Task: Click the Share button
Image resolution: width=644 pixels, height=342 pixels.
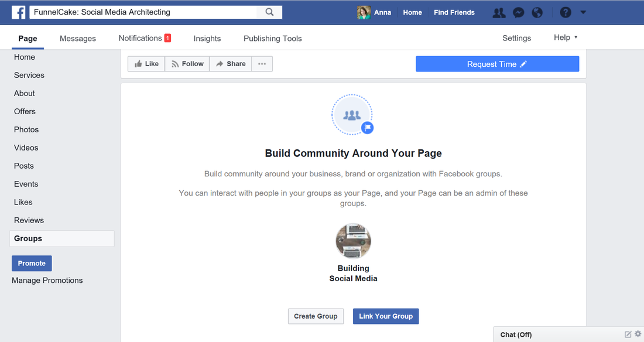Action: point(231,64)
